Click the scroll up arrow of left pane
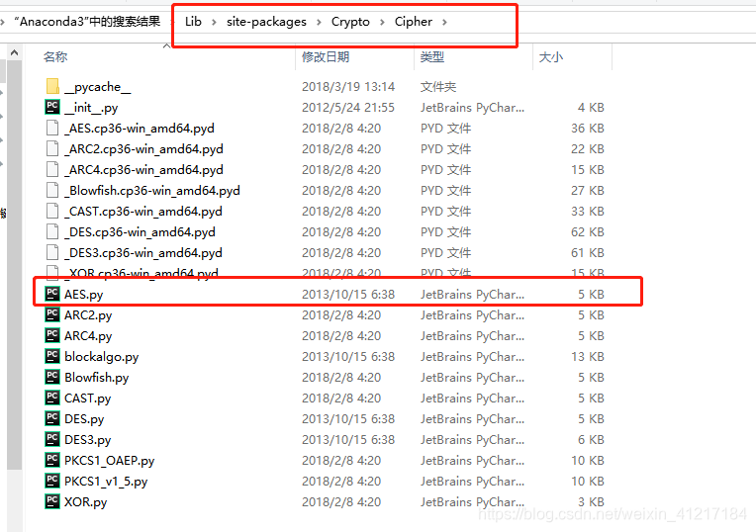The width and height of the screenshot is (756, 532). 14,52
